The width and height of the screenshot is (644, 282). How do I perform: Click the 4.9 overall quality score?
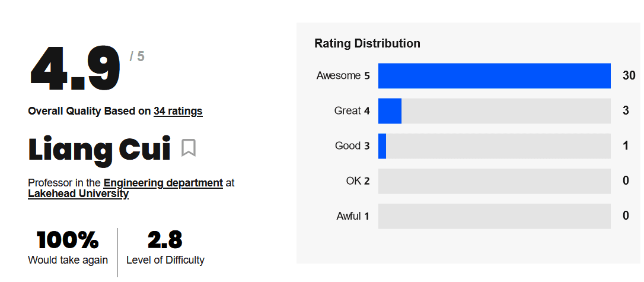(x=75, y=69)
